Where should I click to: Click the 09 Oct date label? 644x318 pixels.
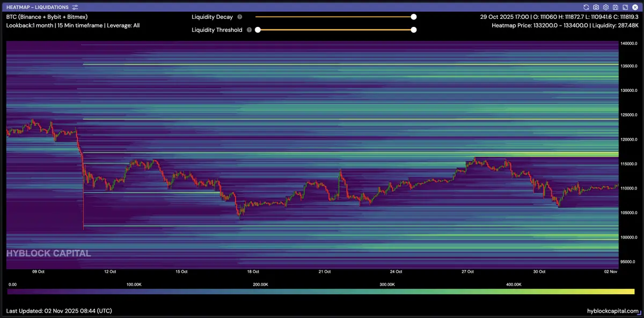(38, 272)
